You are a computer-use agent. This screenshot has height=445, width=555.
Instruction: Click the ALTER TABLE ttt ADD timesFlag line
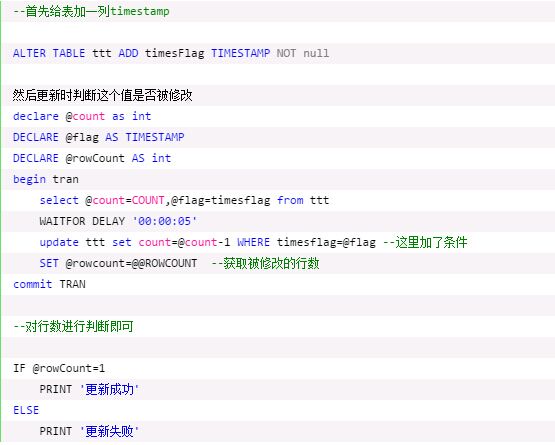tap(171, 53)
